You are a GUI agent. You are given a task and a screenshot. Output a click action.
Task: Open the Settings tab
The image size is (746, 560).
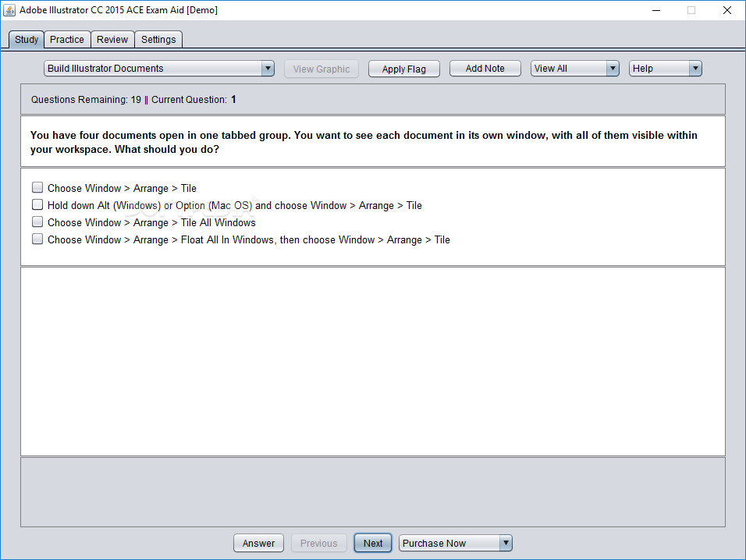click(x=158, y=40)
